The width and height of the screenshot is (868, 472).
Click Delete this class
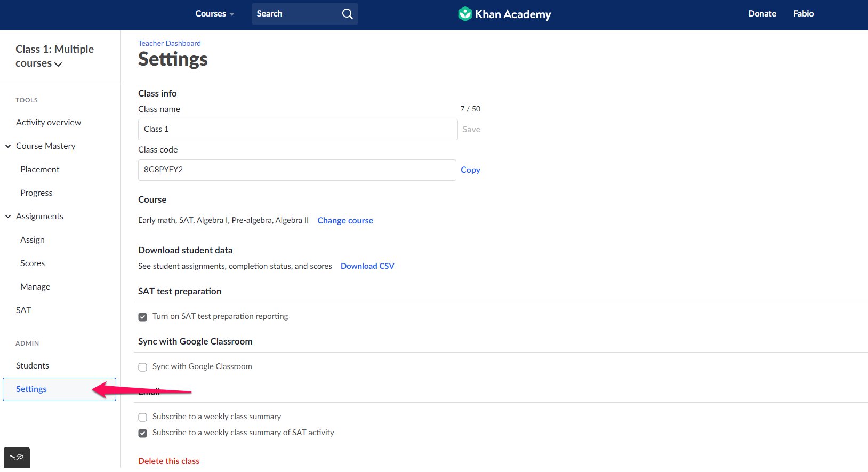coord(168,461)
